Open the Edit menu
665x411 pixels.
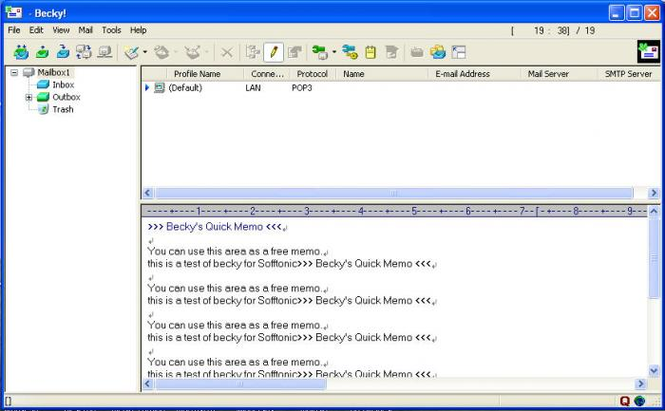tap(36, 30)
